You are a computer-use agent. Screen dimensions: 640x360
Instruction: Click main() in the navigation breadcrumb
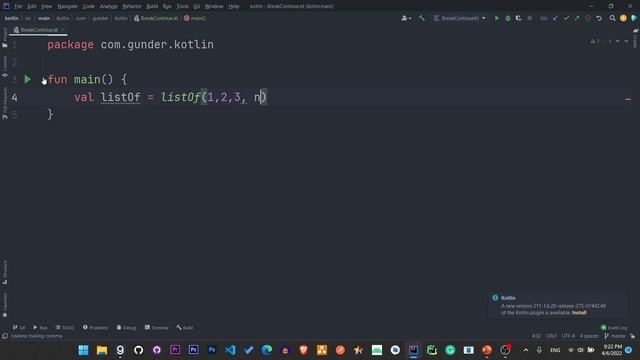[x=195, y=18]
